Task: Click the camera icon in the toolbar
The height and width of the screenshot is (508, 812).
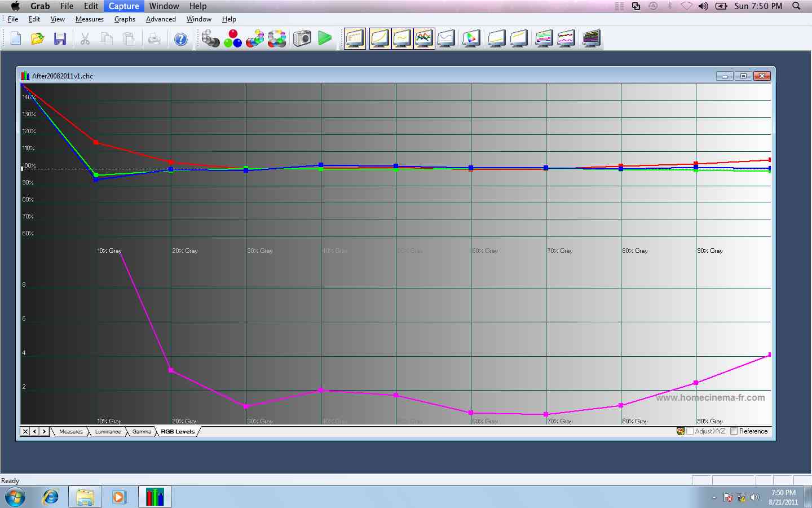Action: click(x=302, y=38)
